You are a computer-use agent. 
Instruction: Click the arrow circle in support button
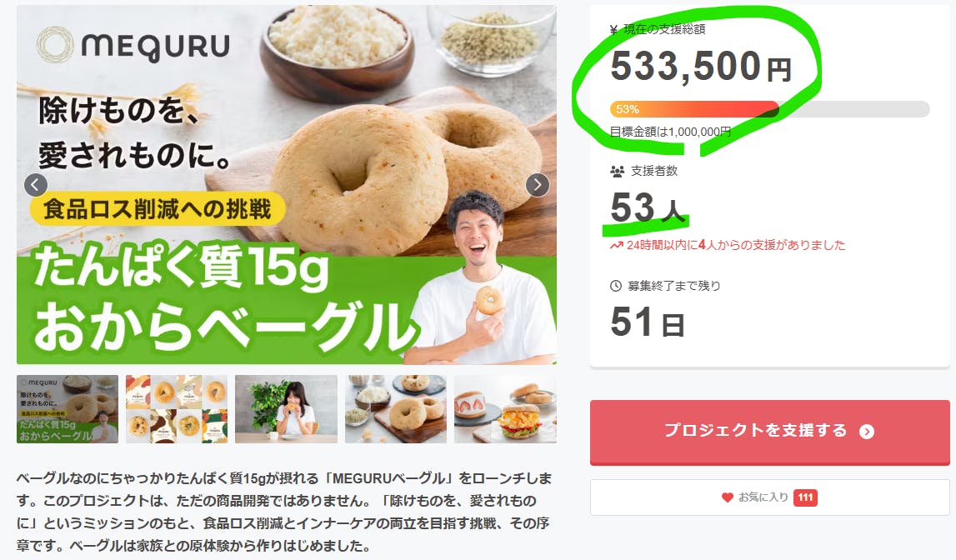pos(866,432)
